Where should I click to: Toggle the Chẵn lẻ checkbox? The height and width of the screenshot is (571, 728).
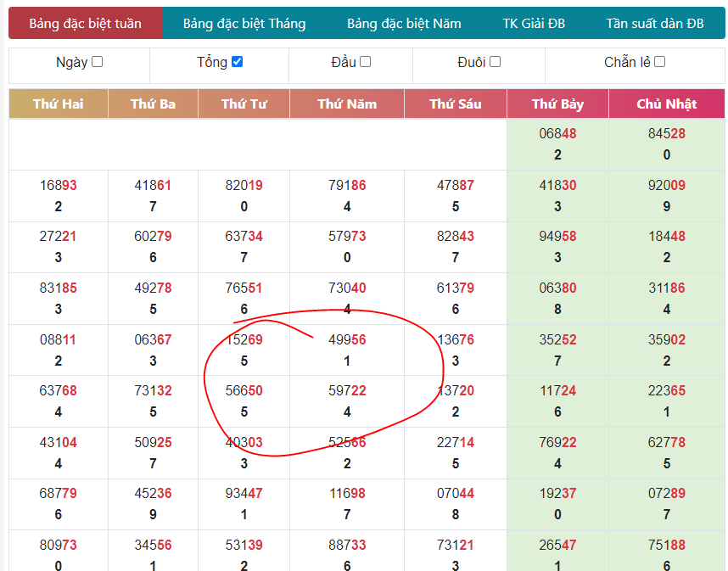(659, 62)
